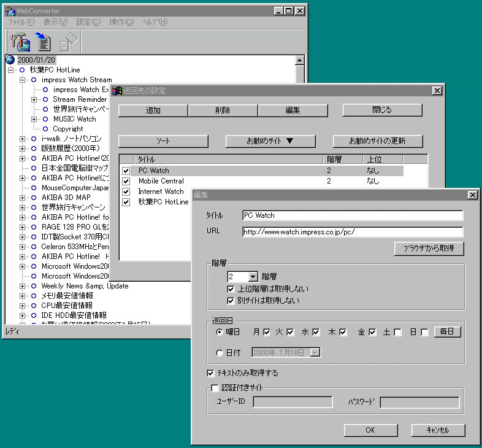Check the 土 (Saturday) checkbox

(397, 332)
